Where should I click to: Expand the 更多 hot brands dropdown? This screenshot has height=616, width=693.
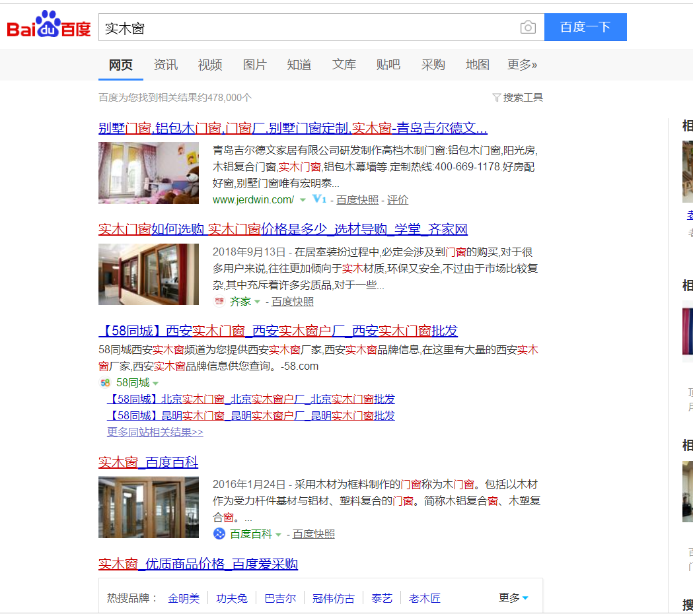(x=513, y=598)
